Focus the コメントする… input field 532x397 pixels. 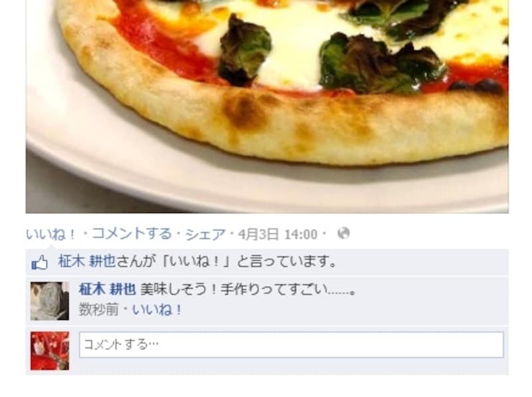291,344
